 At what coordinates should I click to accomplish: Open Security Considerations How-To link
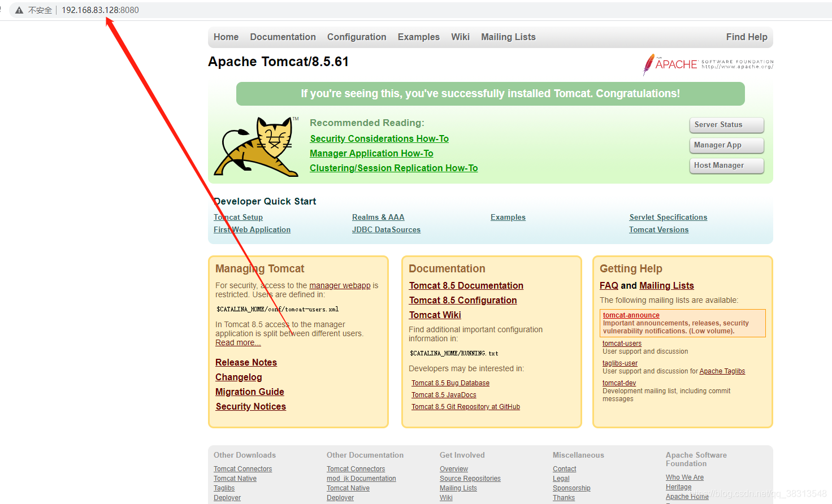click(379, 139)
